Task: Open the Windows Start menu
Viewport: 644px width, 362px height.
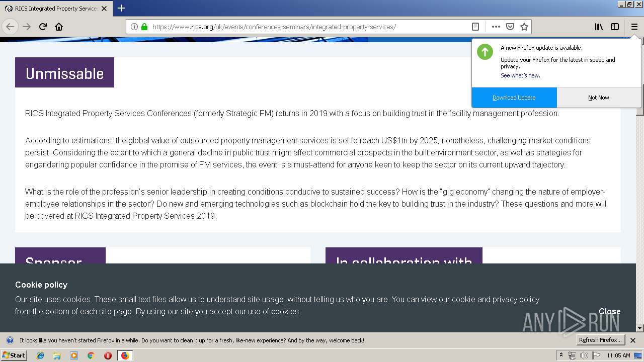Action: click(14, 355)
